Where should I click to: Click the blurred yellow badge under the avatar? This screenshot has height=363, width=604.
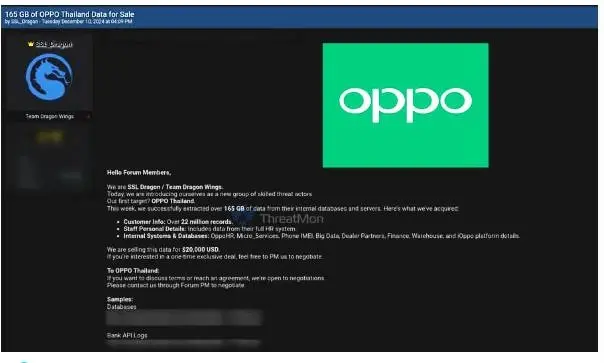(x=49, y=137)
